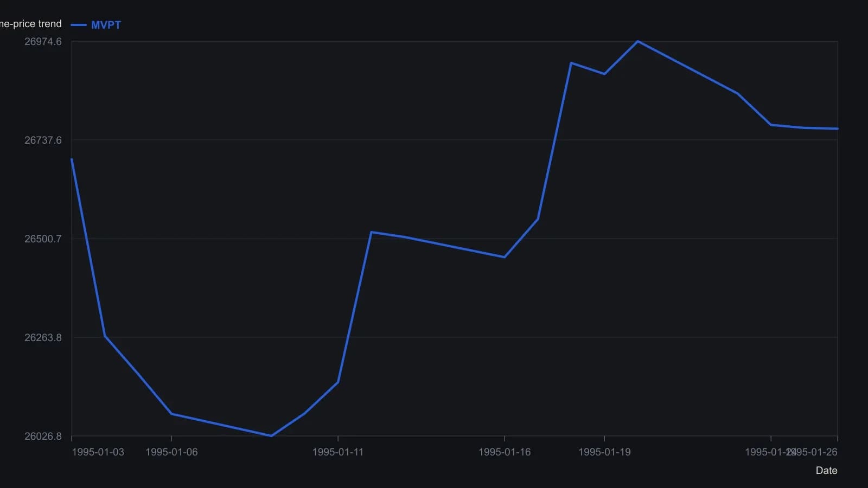Click the Date x-axis title

point(826,471)
